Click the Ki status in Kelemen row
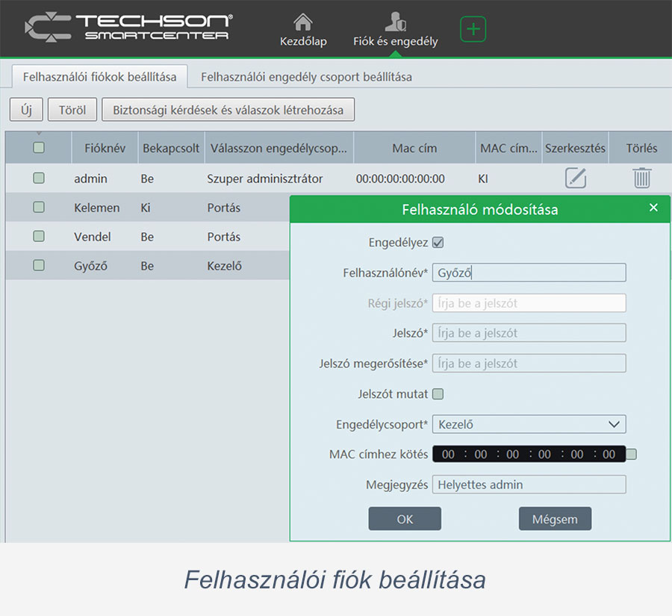The image size is (672, 616). tap(146, 208)
